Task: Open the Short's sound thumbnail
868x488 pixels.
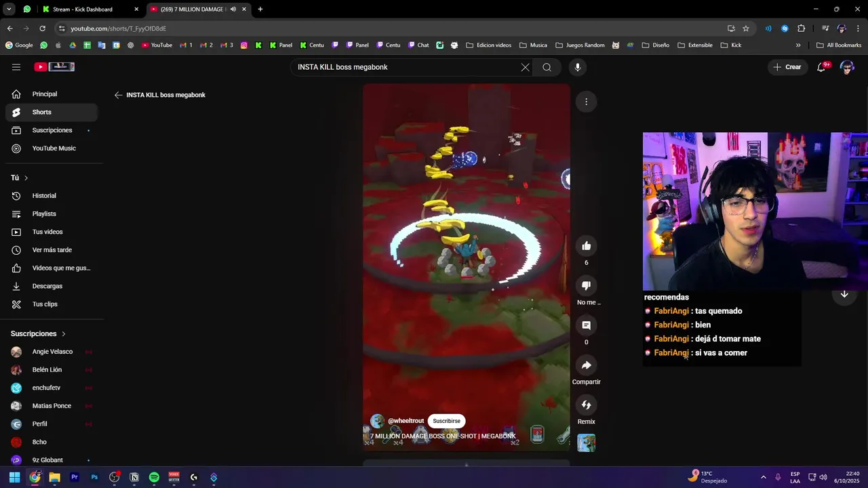Action: (x=587, y=443)
